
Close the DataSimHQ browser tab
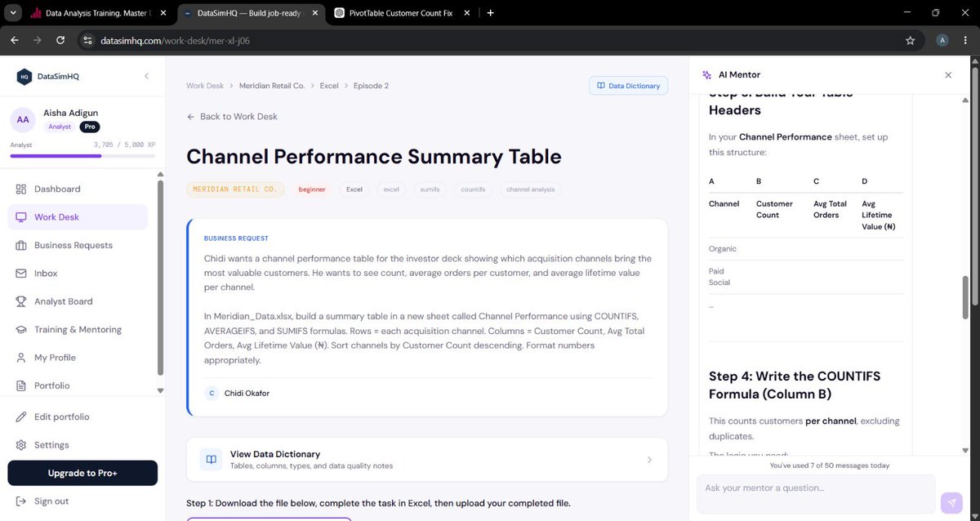(x=314, y=13)
